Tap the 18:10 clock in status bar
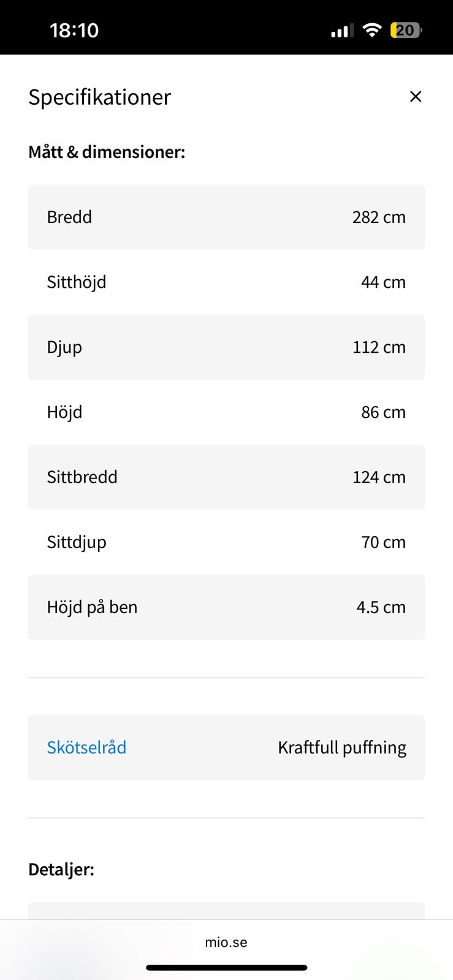Viewport: 453px width, 980px height. [74, 30]
